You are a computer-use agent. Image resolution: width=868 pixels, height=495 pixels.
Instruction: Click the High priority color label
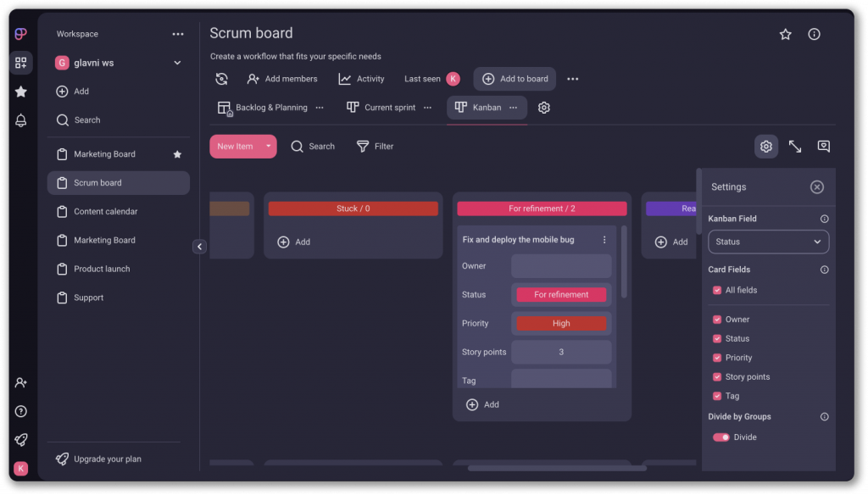561,323
